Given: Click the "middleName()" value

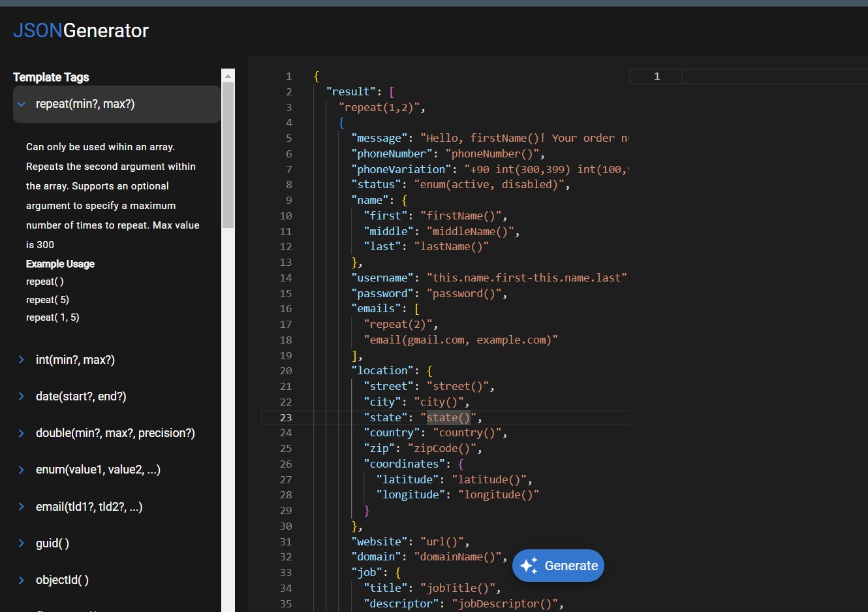Looking at the screenshot, I should 471,232.
